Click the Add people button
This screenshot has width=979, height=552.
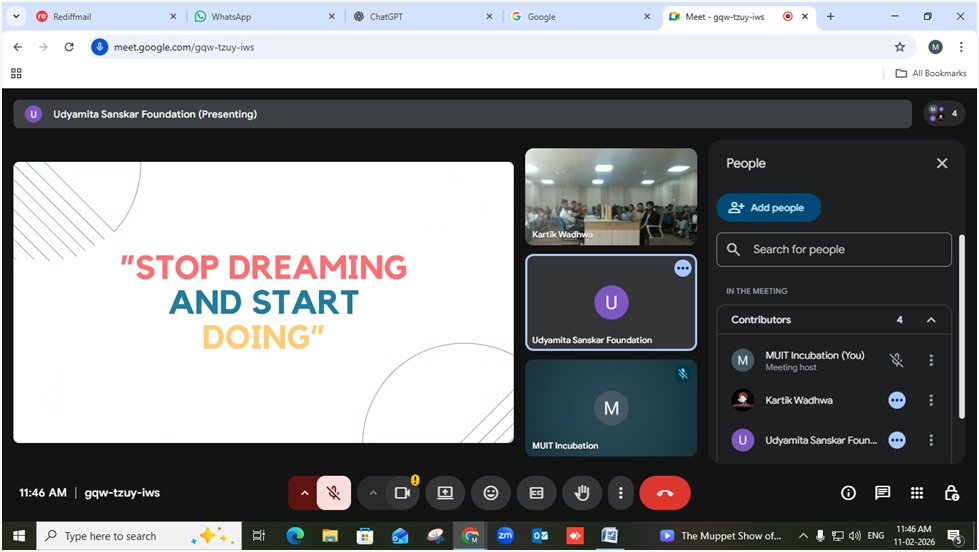(768, 208)
